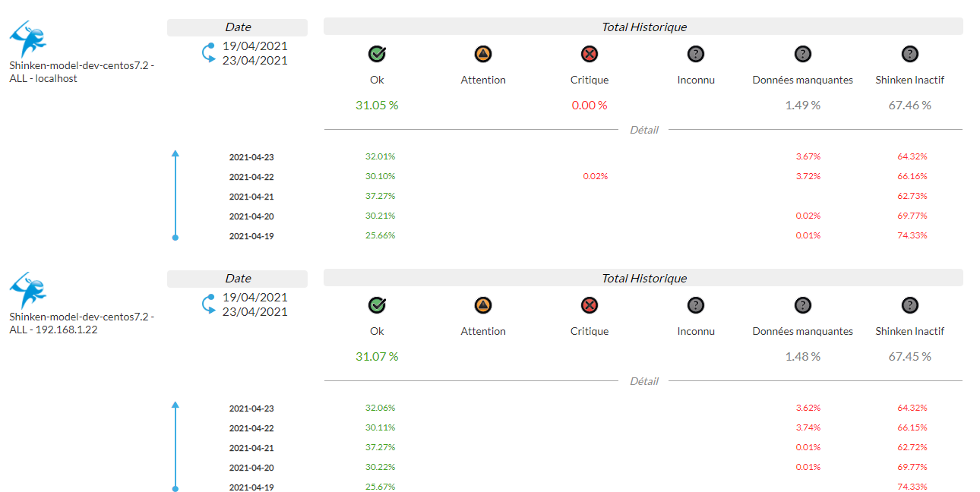Click the bottom dot of the localhost timeline
This screenshot has width=980, height=492.
click(x=175, y=238)
